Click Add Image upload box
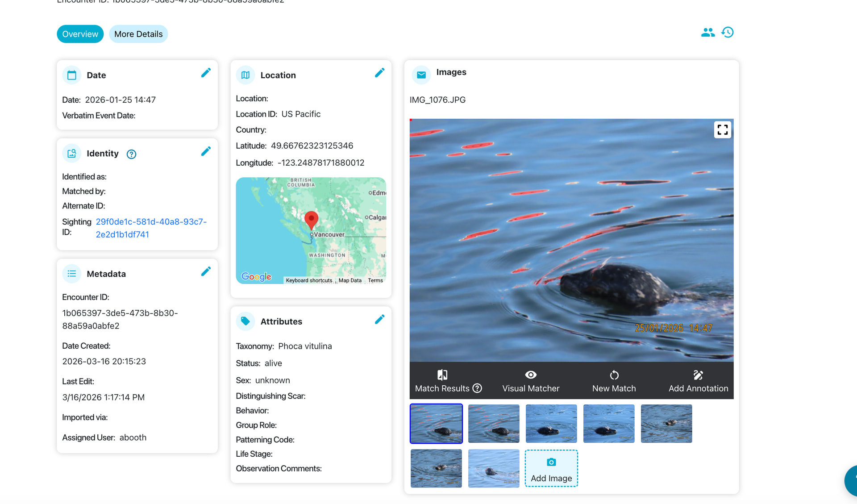Screen dimensions: 857x504 [x=551, y=468]
